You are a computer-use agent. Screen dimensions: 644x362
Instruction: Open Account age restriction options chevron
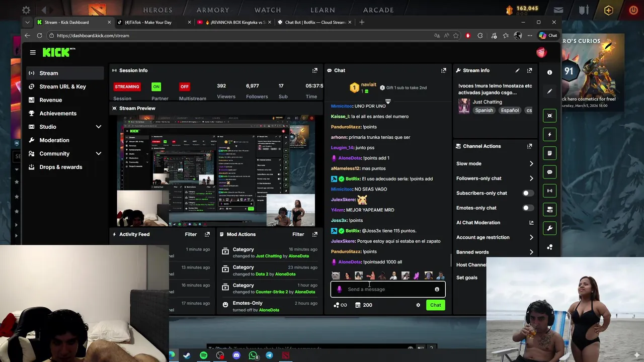531,237
